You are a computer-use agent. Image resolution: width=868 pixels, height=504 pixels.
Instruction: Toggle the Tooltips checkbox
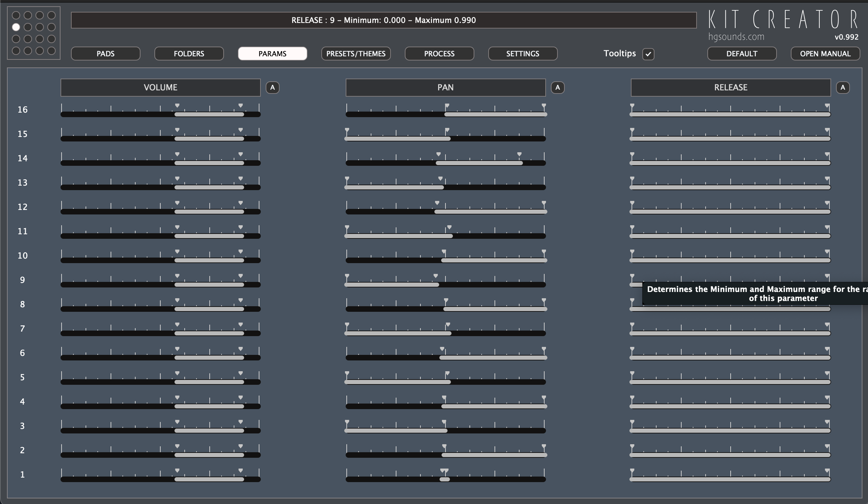[648, 54]
